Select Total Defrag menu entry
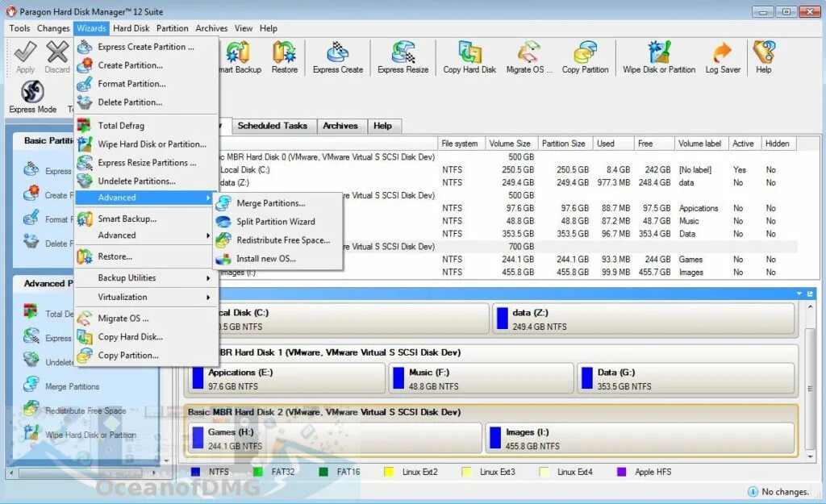Image resolution: width=826 pixels, height=504 pixels. (x=147, y=125)
